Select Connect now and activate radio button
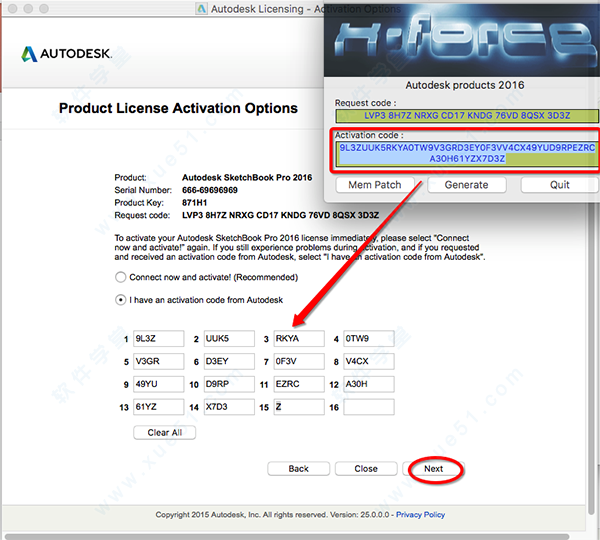The image size is (600, 540). 121,277
